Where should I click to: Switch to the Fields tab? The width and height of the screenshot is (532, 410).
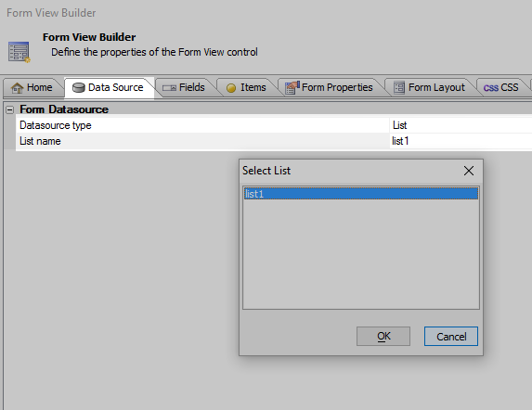[x=184, y=88]
